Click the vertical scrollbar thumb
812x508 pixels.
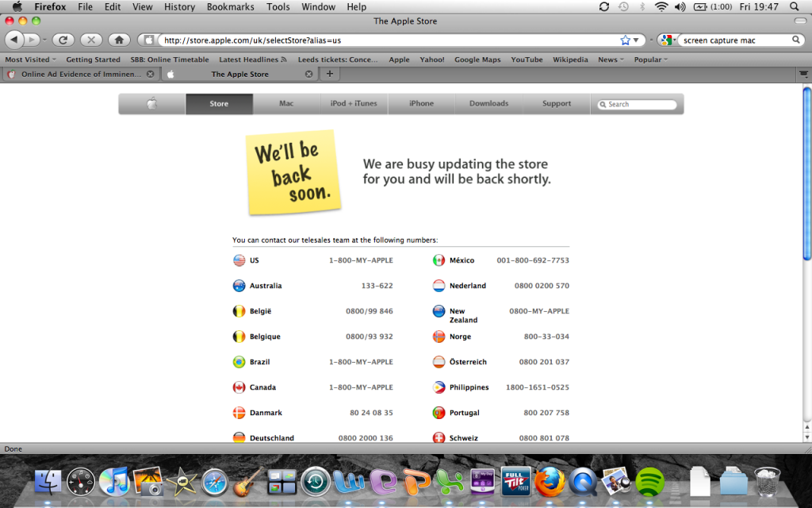click(x=806, y=174)
